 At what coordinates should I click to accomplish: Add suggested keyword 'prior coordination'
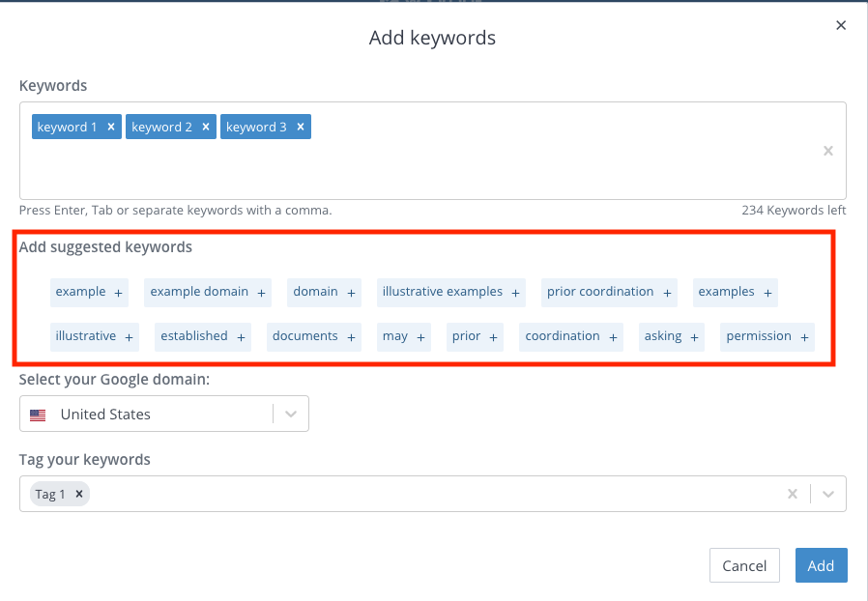click(x=609, y=292)
